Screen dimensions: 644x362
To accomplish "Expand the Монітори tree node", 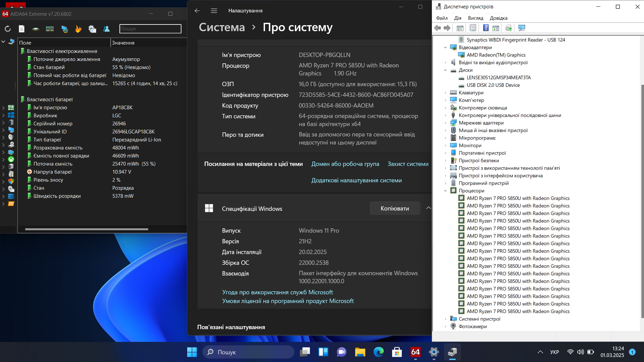I will tap(445, 145).
